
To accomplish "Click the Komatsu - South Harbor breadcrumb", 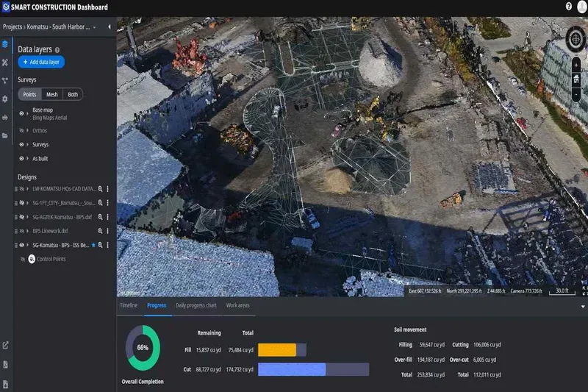I will (x=58, y=27).
